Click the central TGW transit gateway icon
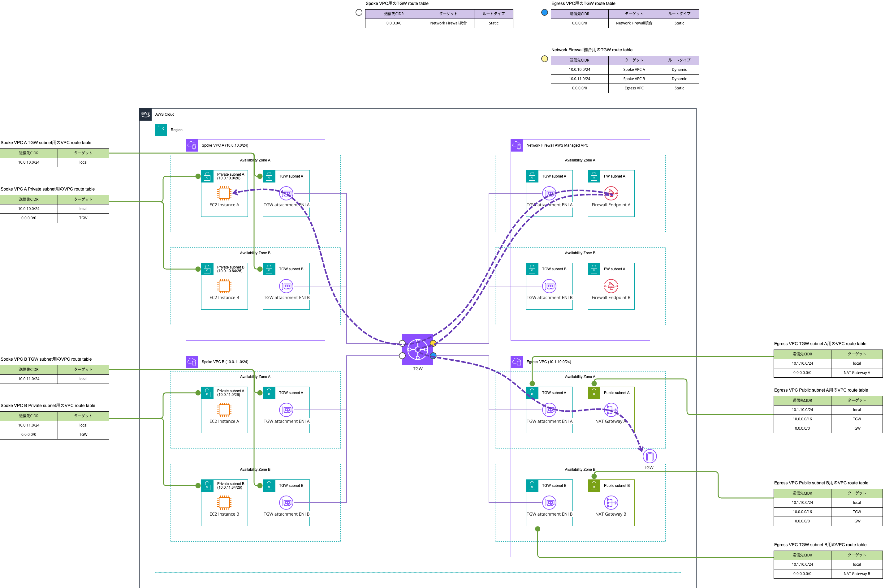This screenshot has height=588, width=885. 417,350
